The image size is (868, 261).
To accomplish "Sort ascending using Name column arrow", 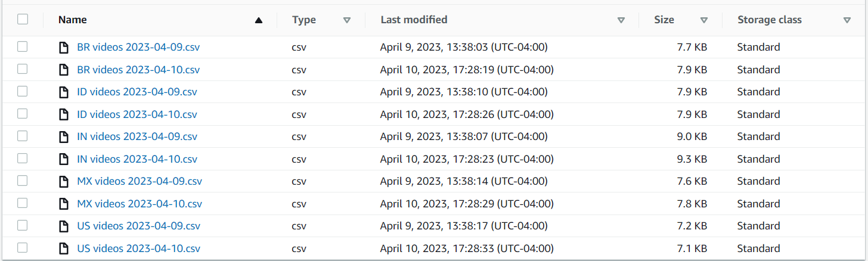I will point(258,20).
